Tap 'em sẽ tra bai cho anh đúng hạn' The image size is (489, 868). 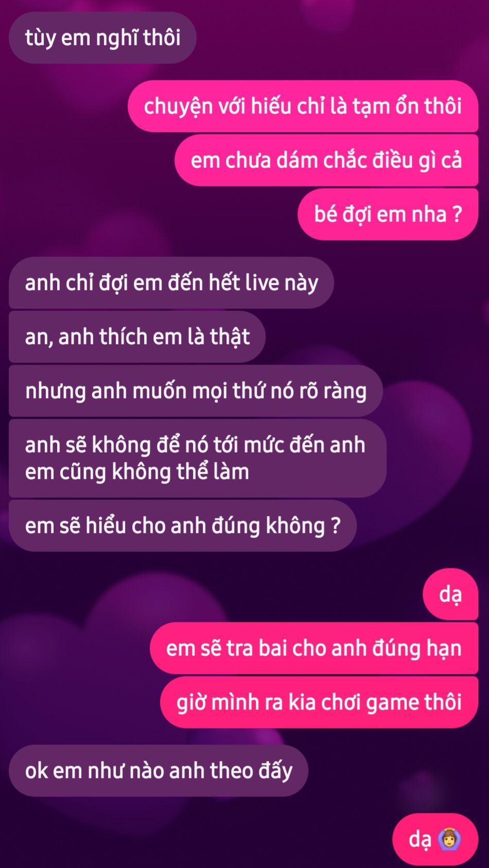[314, 648]
